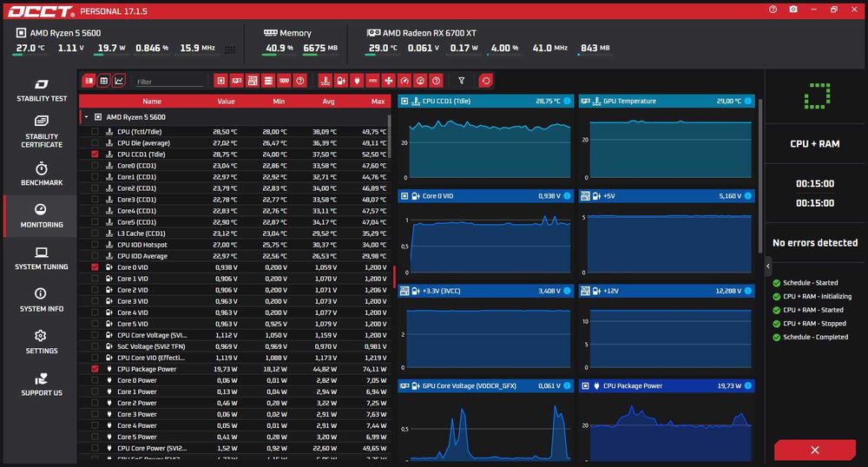Sort the table by the Name column
The width and height of the screenshot is (868, 467).
[152, 102]
